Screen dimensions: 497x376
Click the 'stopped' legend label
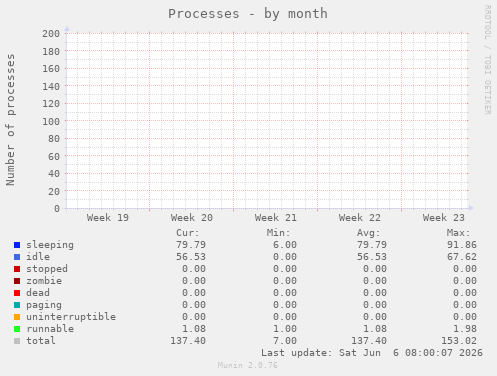click(47, 269)
